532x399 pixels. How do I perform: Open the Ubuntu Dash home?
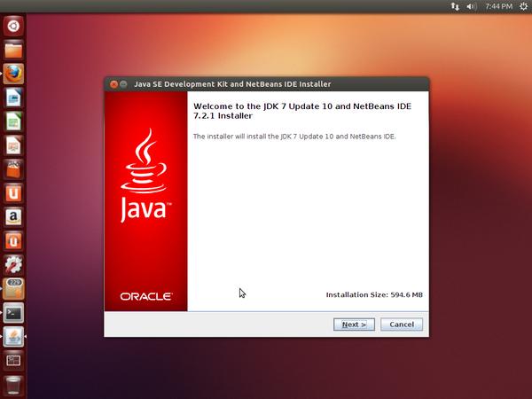[x=13, y=26]
